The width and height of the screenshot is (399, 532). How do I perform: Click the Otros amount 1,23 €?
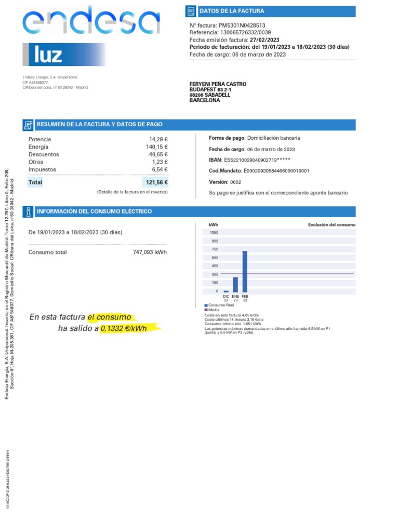(160, 162)
